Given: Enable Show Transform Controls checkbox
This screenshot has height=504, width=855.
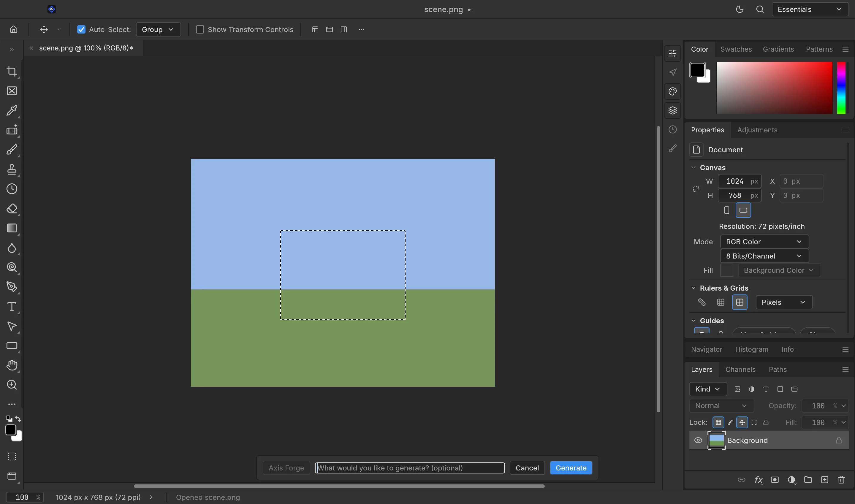Looking at the screenshot, I should tap(200, 30).
